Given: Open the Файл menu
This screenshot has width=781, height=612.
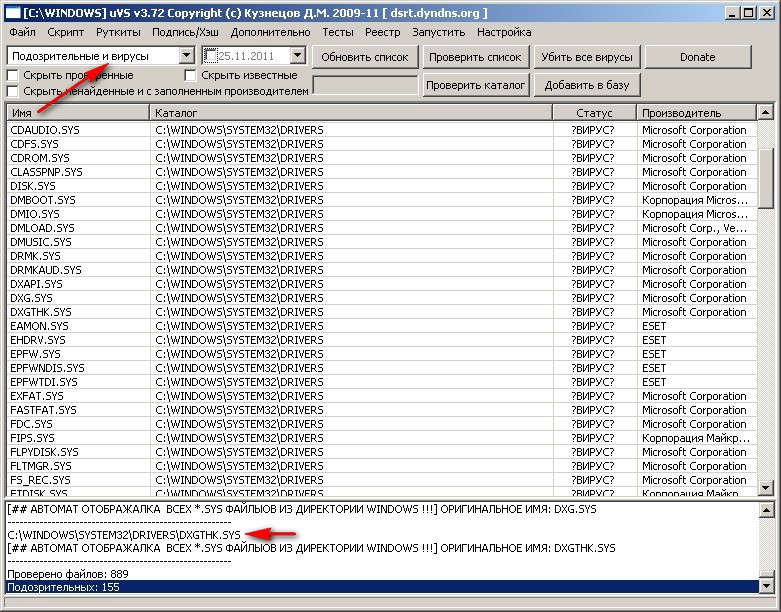Looking at the screenshot, I should click(22, 32).
